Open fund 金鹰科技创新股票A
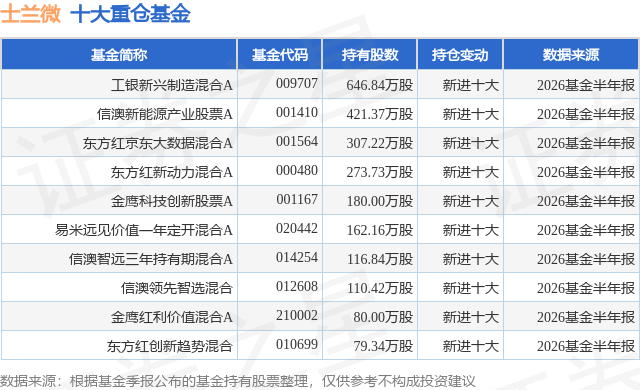This screenshot has height=390, width=640. [x=172, y=201]
